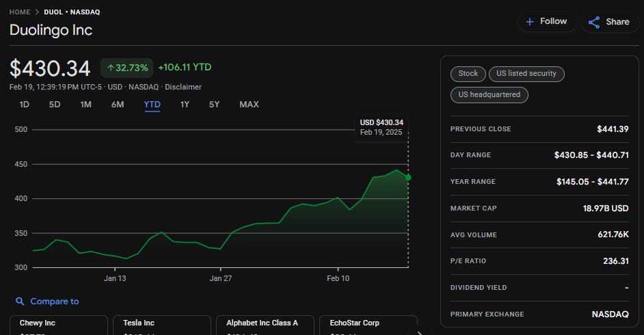The width and height of the screenshot is (644, 335).
Task: Click the 300 y-axis label
Action: (x=21, y=267)
